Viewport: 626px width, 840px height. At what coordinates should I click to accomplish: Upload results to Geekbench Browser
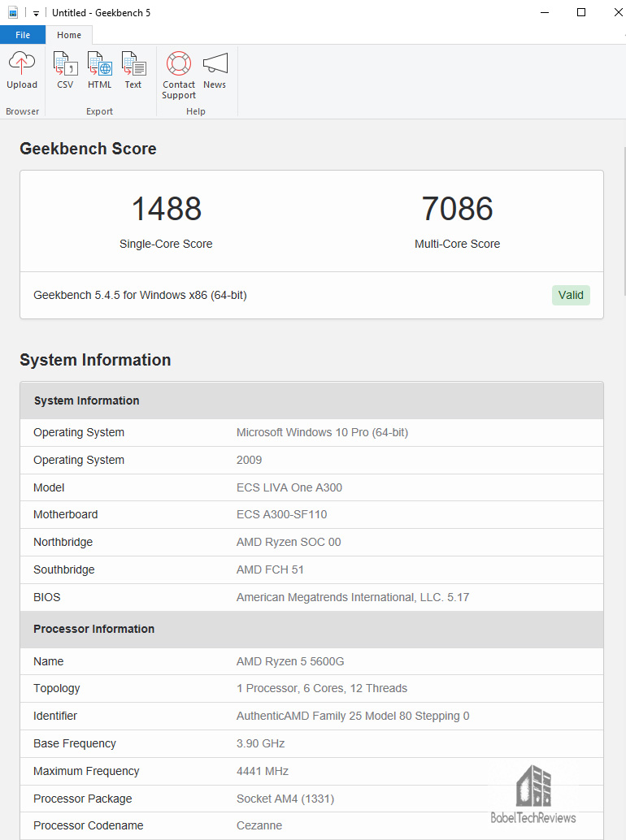[x=22, y=70]
